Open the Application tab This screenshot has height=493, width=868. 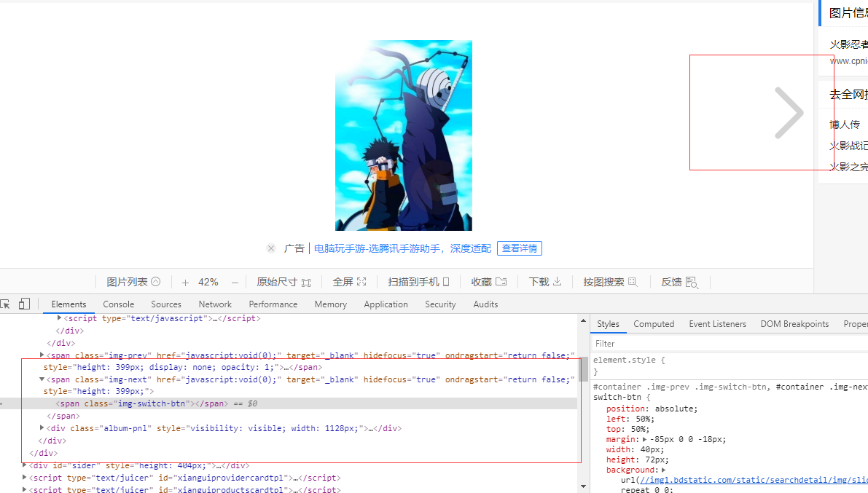[x=386, y=304]
